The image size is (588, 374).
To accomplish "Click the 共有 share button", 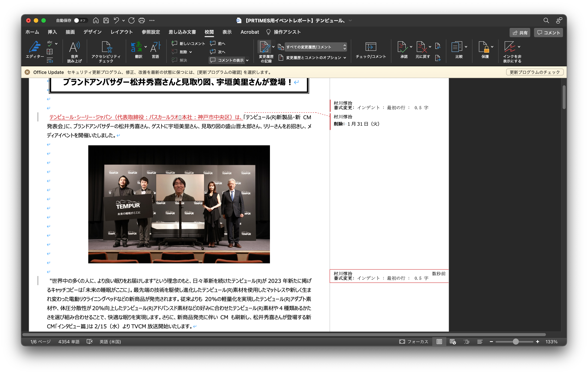I will click(x=520, y=33).
